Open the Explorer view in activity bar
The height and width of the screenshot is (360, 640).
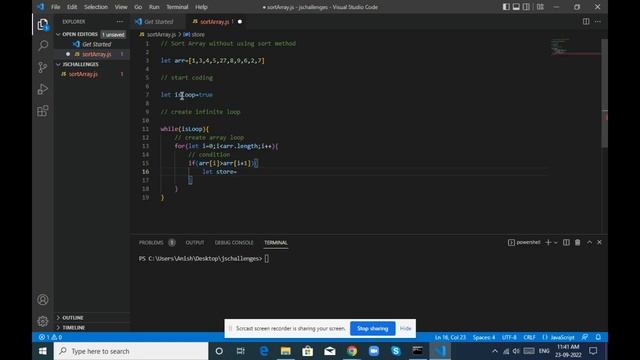pos(42,24)
